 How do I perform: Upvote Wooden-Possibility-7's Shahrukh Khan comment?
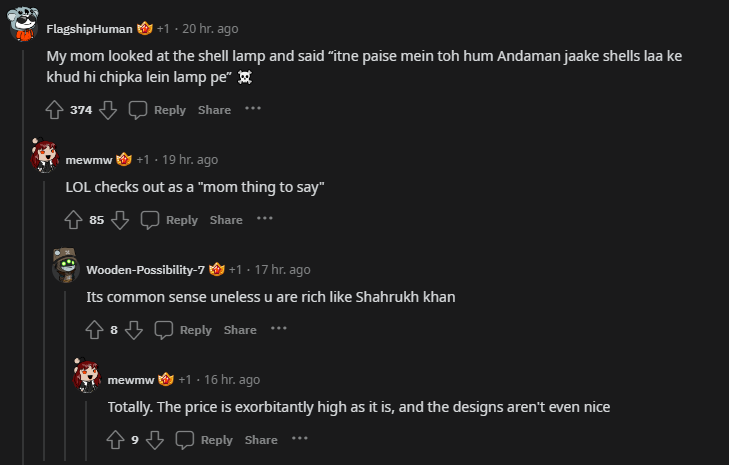[x=95, y=330]
